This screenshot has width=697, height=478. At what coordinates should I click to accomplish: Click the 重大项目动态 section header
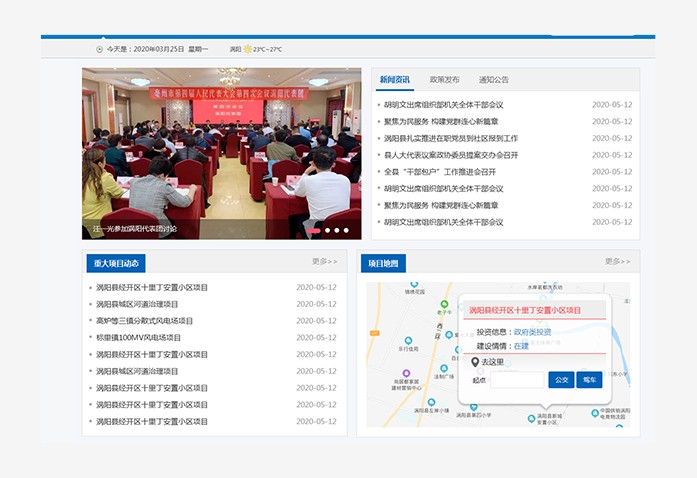point(116,263)
